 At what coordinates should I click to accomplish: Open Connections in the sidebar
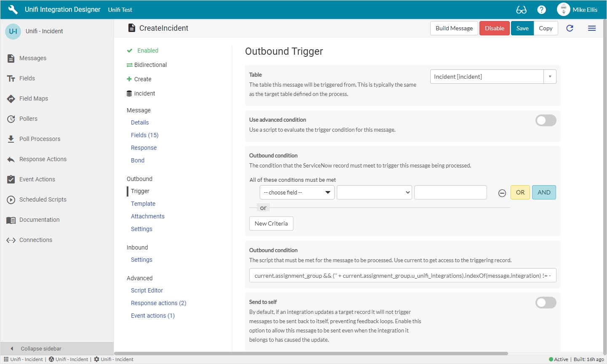tap(36, 240)
